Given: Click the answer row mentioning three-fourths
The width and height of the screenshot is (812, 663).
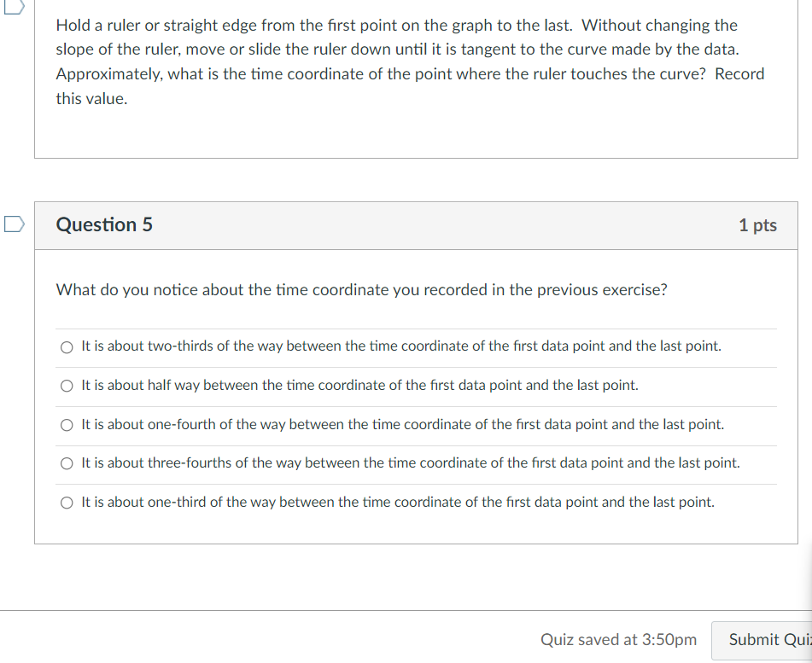Looking at the screenshot, I should pos(409,463).
